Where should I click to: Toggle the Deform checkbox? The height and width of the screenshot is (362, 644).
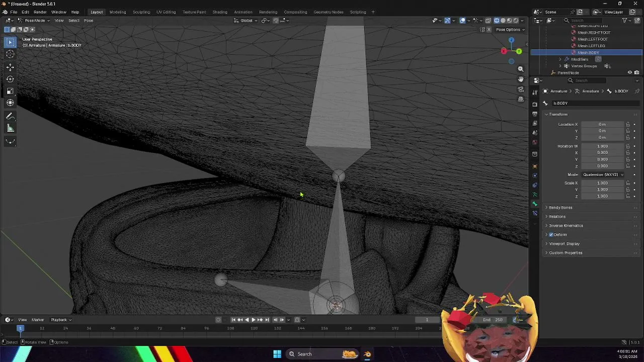click(x=551, y=235)
